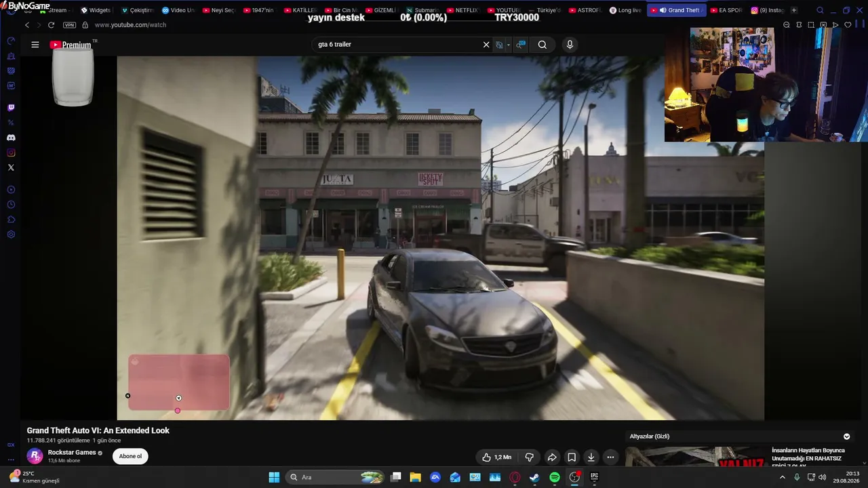Reload the page with the refresh button
The width and height of the screenshot is (868, 488).
point(51,25)
